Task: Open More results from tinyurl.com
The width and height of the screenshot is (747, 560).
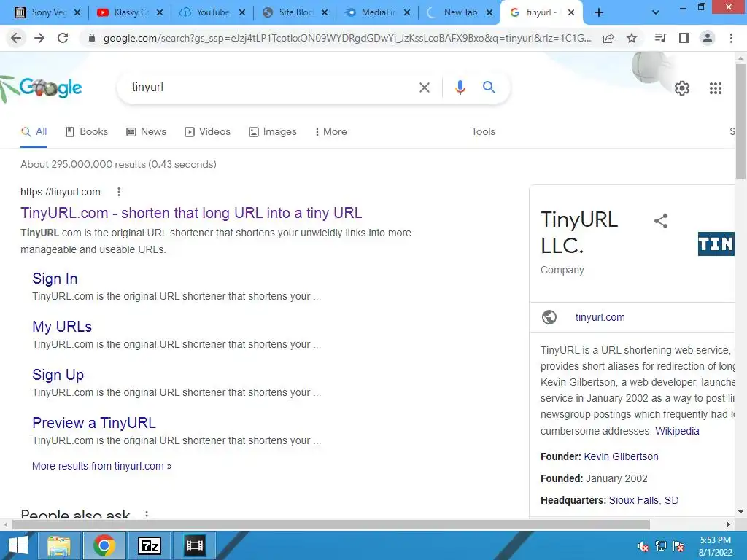Action: click(x=102, y=466)
